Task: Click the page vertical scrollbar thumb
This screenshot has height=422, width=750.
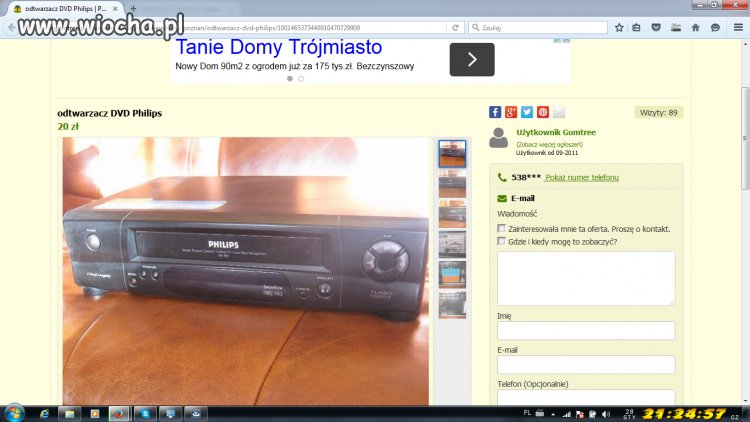Action: click(x=745, y=139)
